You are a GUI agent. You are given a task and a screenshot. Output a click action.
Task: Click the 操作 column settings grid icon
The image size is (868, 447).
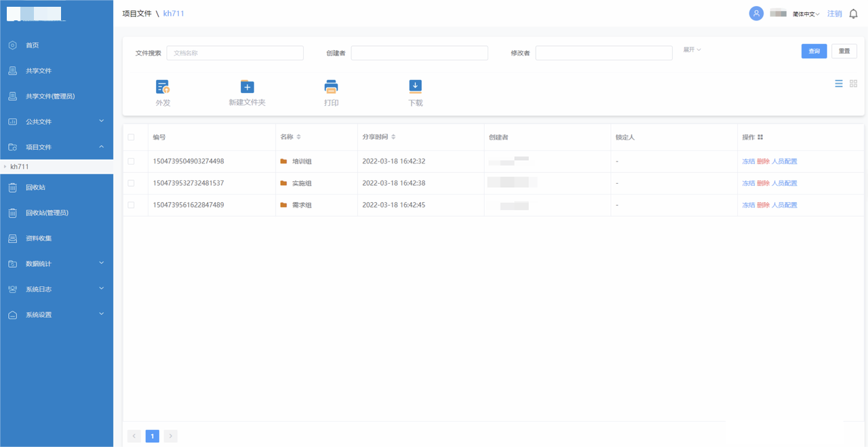click(x=760, y=137)
